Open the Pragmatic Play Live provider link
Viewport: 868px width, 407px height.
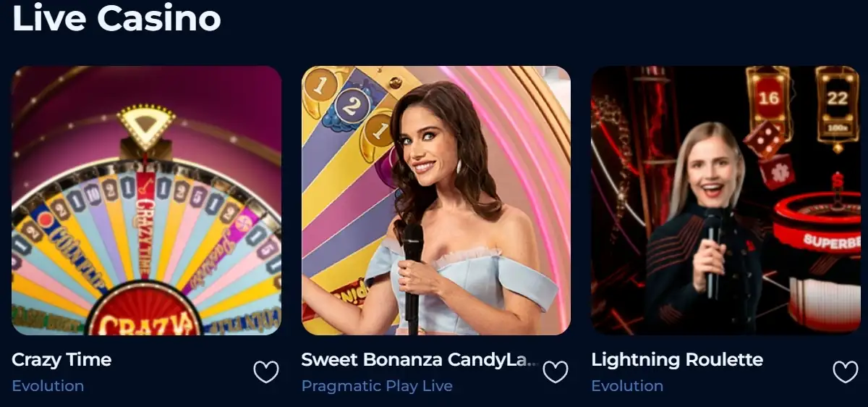tap(377, 386)
